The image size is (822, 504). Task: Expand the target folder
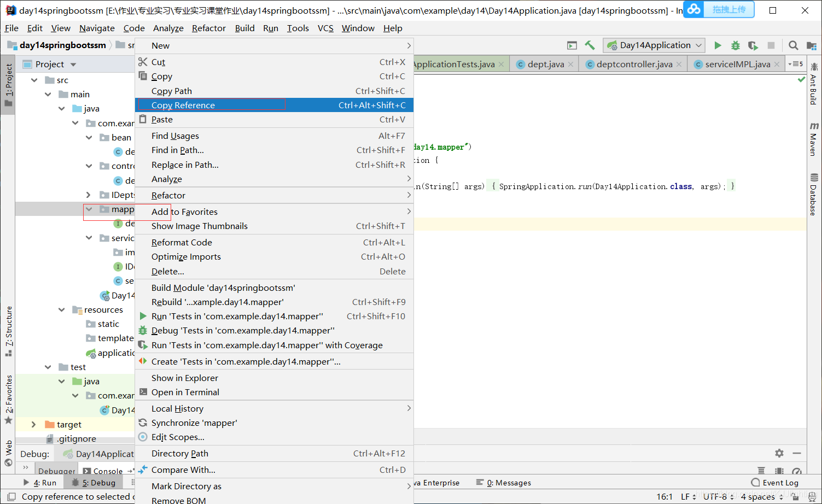[34, 425]
